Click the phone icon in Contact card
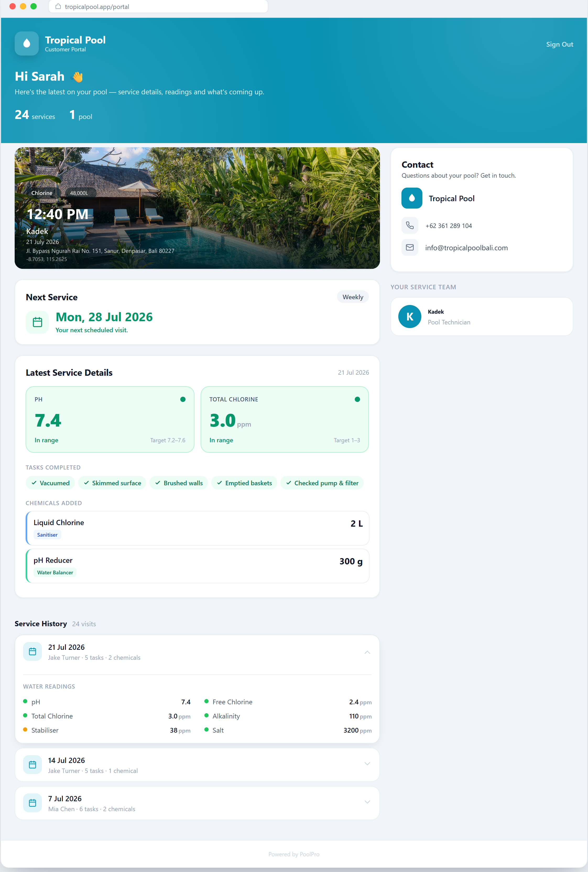Image resolution: width=588 pixels, height=872 pixels. pyautogui.click(x=410, y=225)
